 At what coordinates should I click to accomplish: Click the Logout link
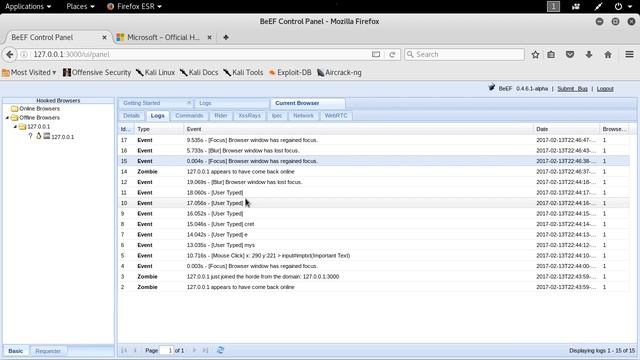pyautogui.click(x=605, y=89)
